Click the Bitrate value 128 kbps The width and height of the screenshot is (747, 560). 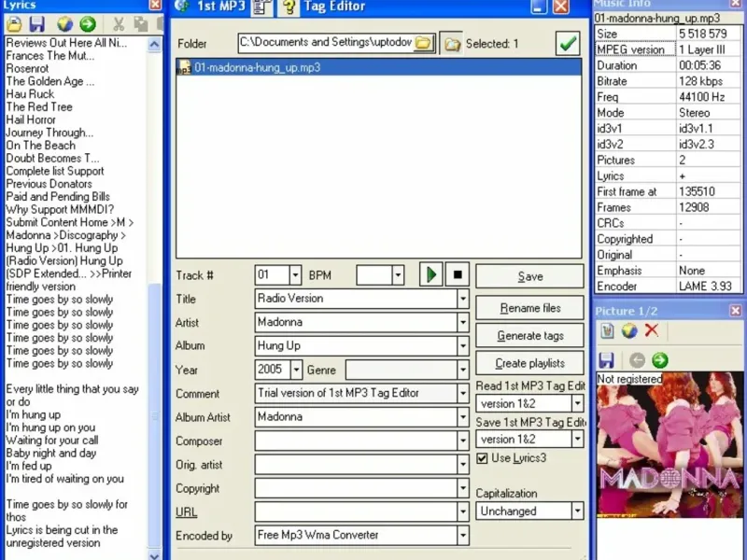(701, 81)
